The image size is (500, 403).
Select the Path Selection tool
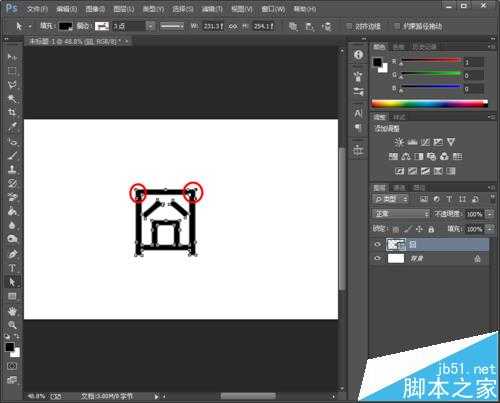tap(12, 282)
